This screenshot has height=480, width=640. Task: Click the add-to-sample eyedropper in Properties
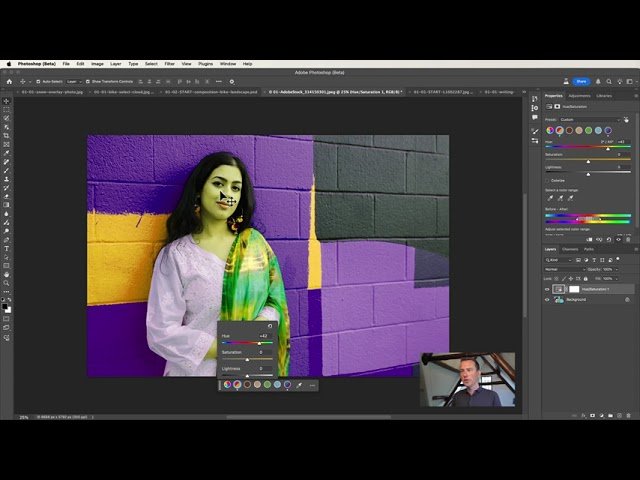coord(560,198)
